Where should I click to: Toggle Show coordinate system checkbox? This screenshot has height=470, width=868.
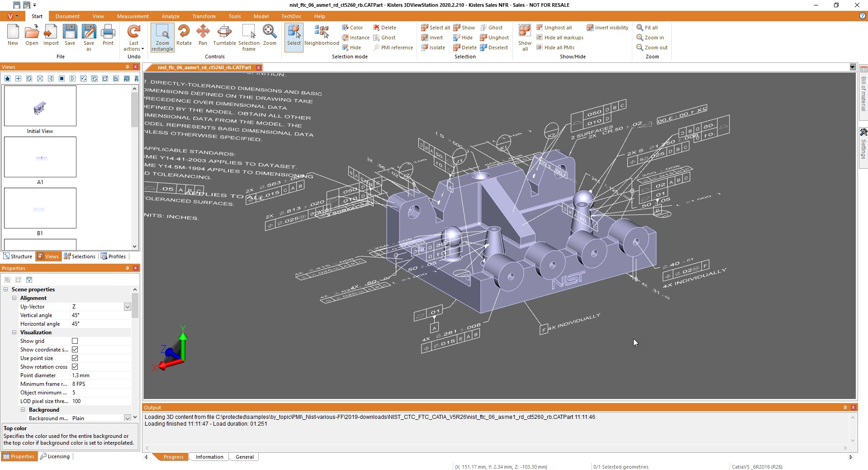click(75, 350)
